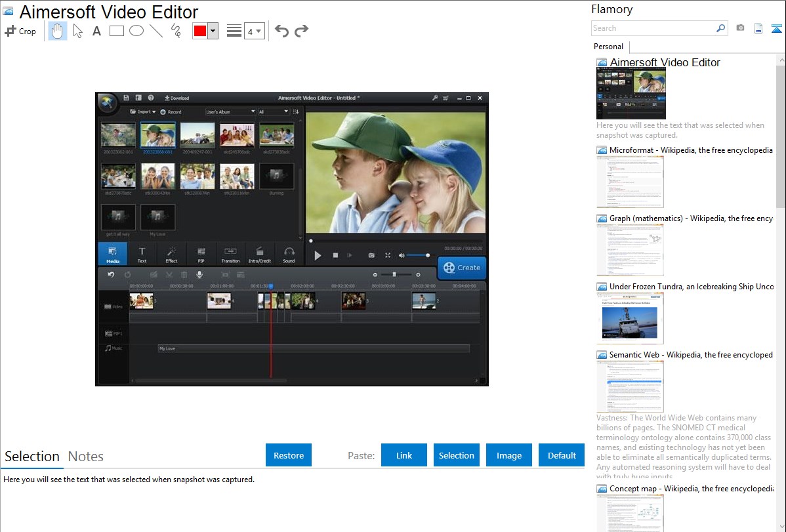Open Semantic Web snapshot thumbnail
786x532 pixels.
pyautogui.click(x=630, y=386)
